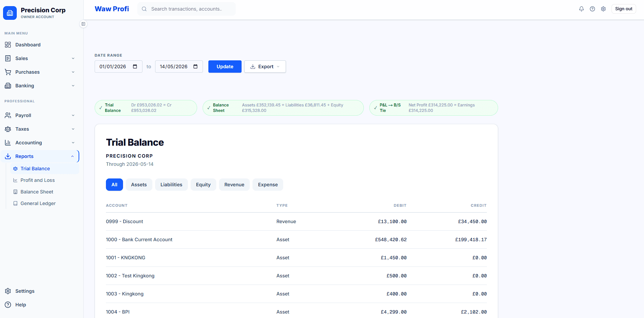Viewport: 644px width, 318px height.
Task: Click the Banking building icon
Action: click(x=8, y=86)
